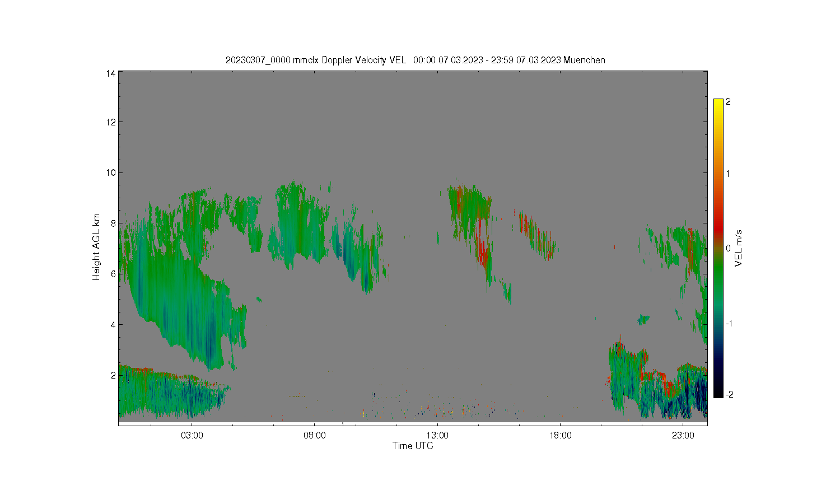
Task: Click the 08:00 time tick label
Action: coord(315,436)
